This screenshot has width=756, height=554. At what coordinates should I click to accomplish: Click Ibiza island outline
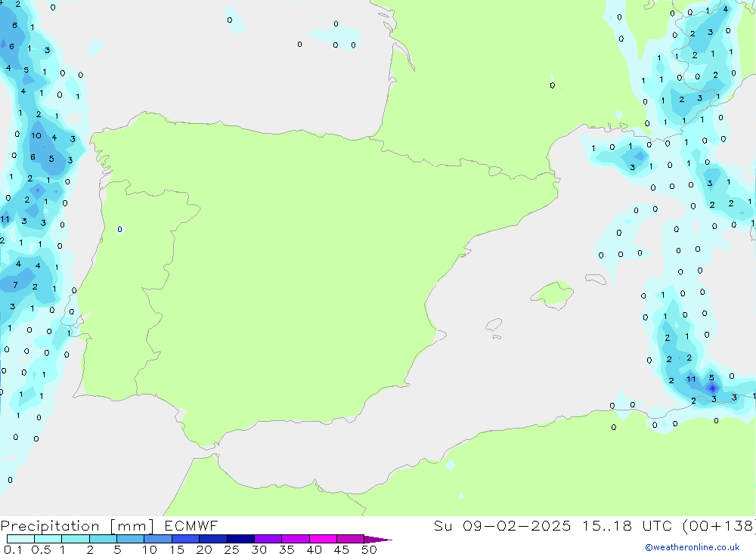pos(494,325)
